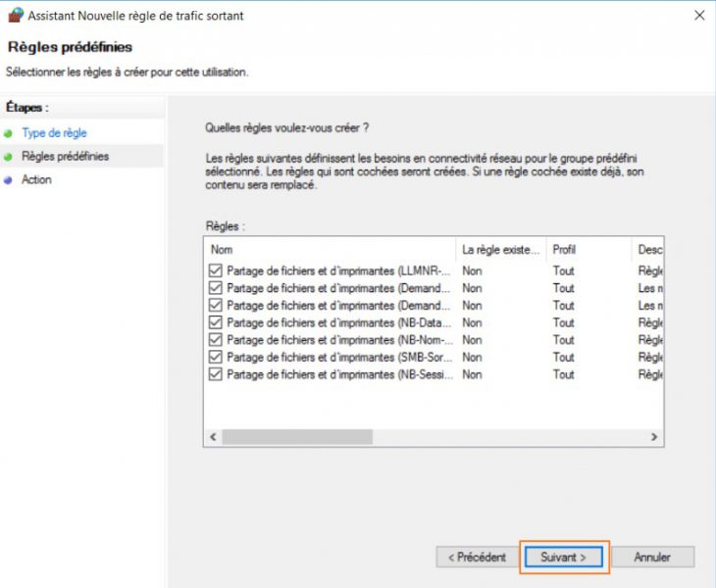Select the green bullet beside Règles prédéfinies step
Viewport: 716px width, 588px height.
pyautogui.click(x=8, y=157)
